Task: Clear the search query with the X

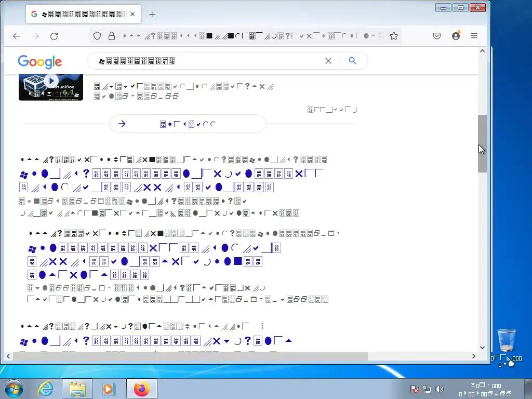Action: pos(328,61)
